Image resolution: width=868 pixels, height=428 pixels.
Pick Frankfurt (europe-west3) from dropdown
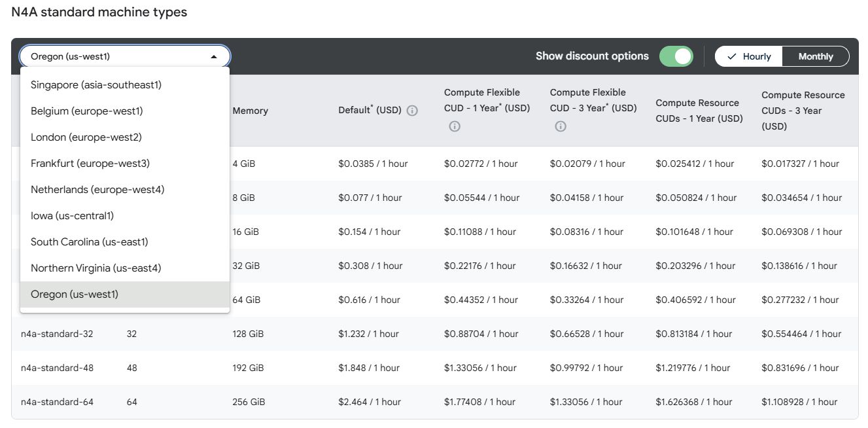click(x=90, y=164)
